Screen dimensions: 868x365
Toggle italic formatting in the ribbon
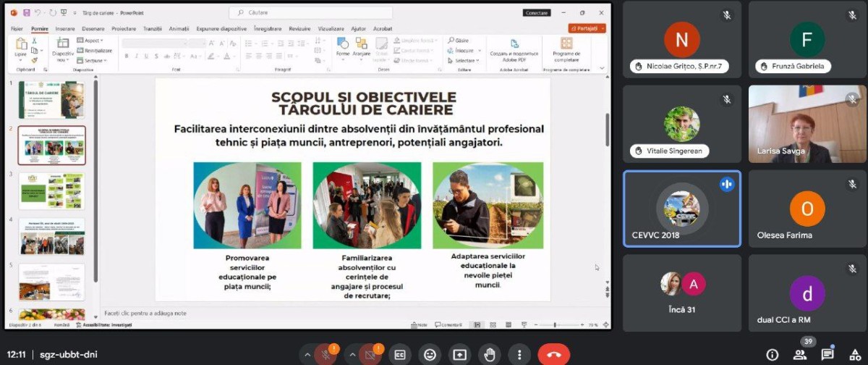point(136,56)
